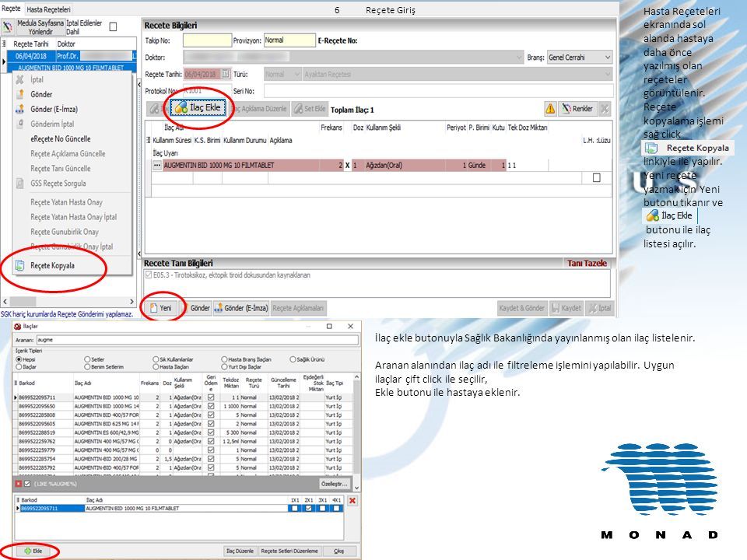Select the İlaçlar radio button

(x=19, y=366)
